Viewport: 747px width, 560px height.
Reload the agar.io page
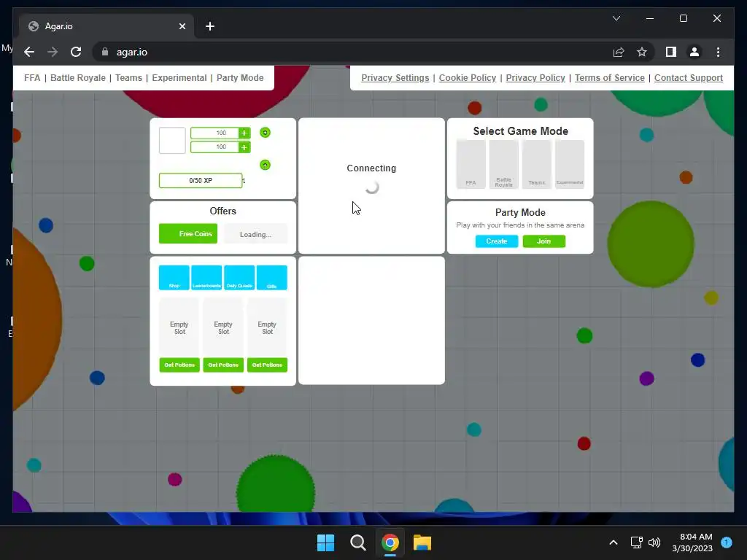pyautogui.click(x=76, y=52)
